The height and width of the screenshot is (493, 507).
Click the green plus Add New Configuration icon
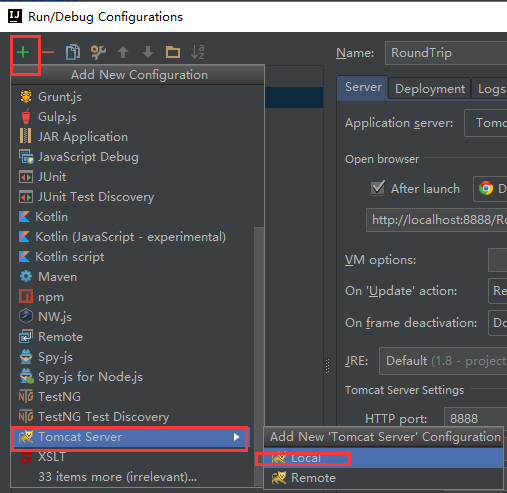[23, 52]
